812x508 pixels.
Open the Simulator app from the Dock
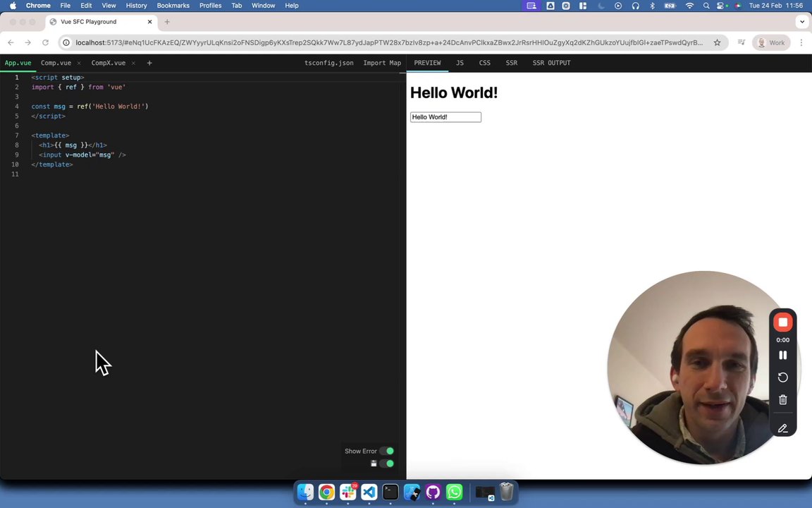coord(412,492)
